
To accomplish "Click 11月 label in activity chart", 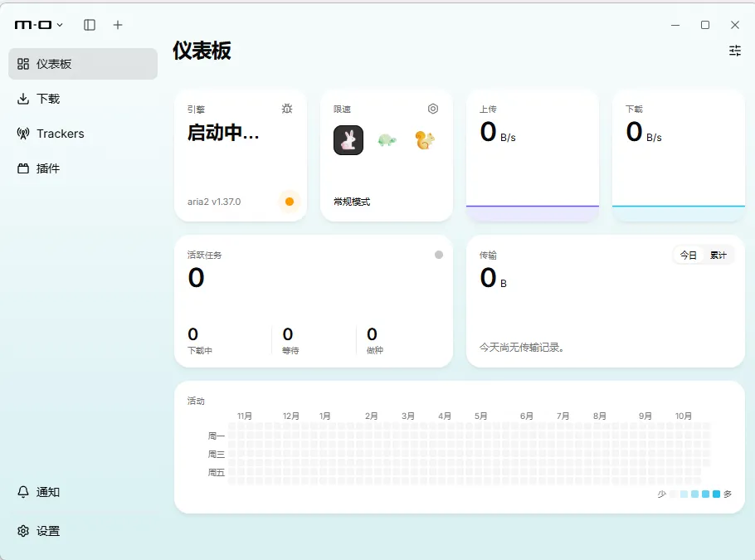I will pos(245,416).
